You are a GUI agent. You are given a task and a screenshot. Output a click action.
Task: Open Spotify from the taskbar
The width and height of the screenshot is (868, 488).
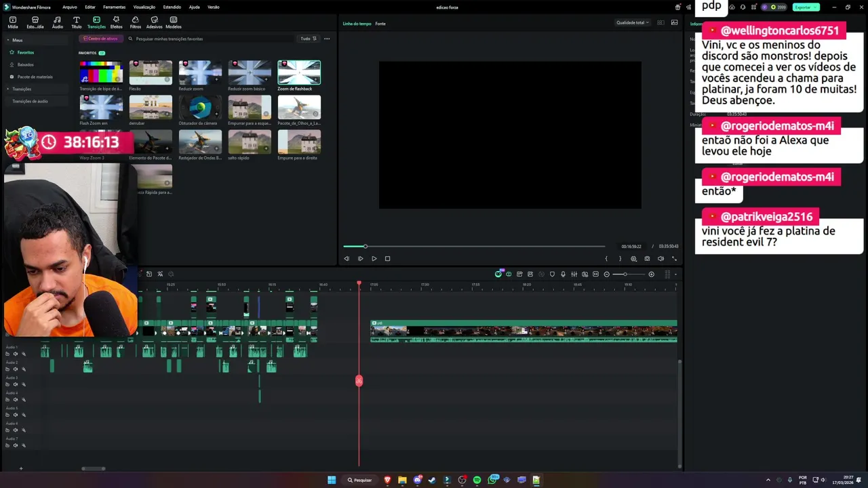pyautogui.click(x=477, y=480)
